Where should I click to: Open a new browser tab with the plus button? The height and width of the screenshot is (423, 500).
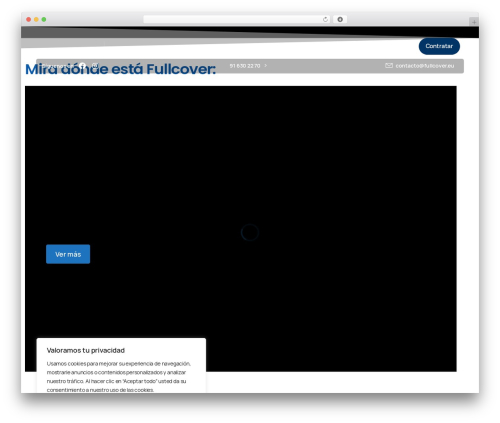click(x=474, y=22)
